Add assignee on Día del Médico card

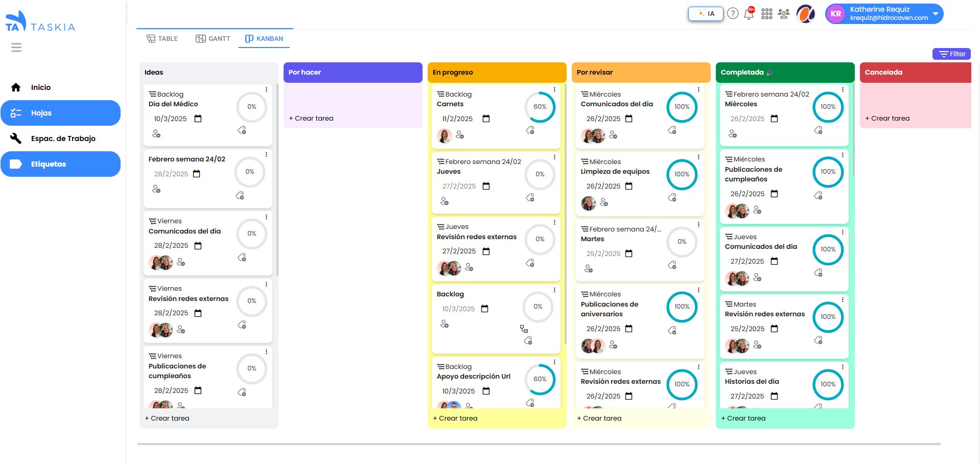[156, 134]
